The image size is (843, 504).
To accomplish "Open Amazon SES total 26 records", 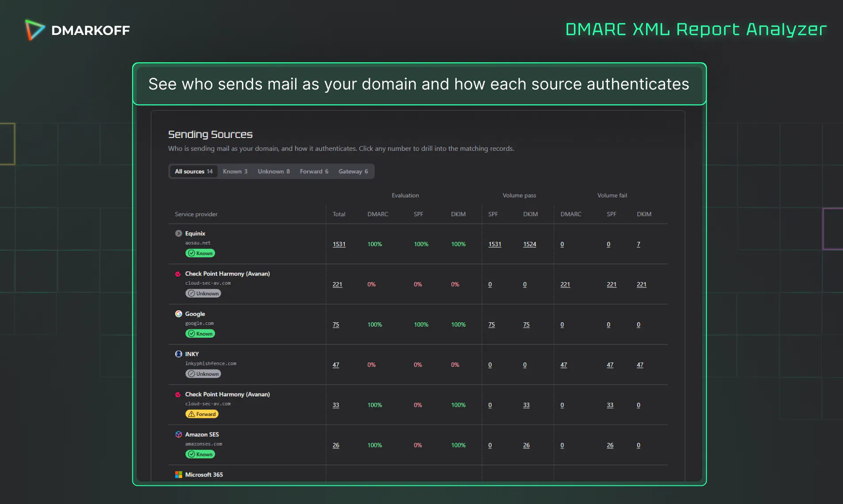I will pos(336,446).
